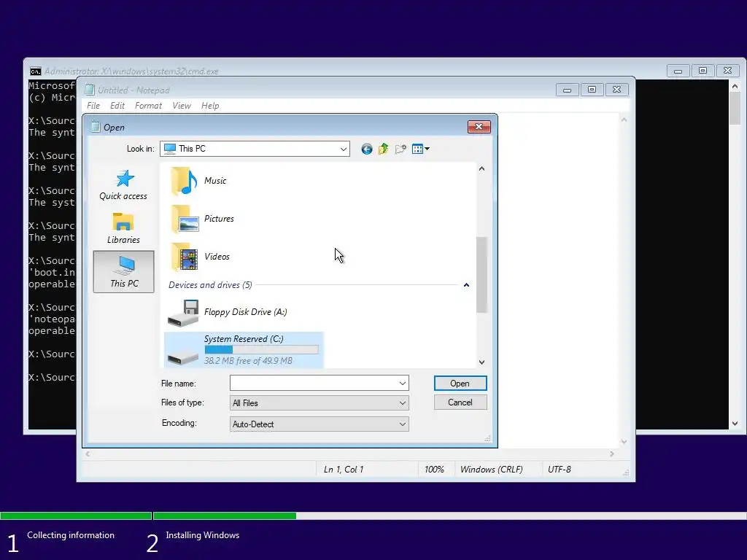Click the System Reserved (C:) label
The height and width of the screenshot is (560, 747).
pos(244,339)
